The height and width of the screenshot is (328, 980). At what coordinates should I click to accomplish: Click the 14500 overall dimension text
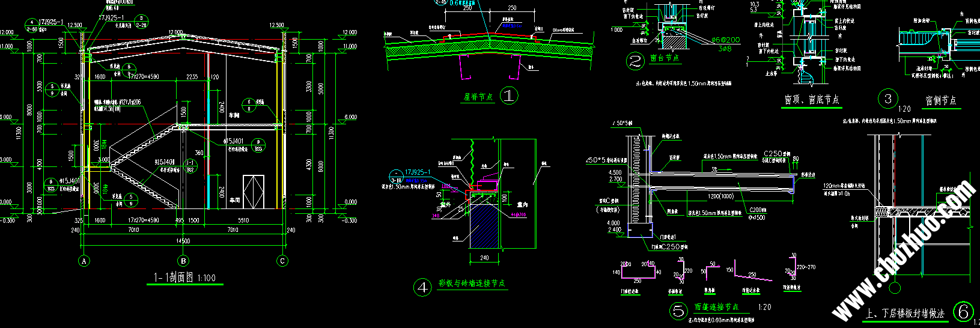[x=183, y=241]
